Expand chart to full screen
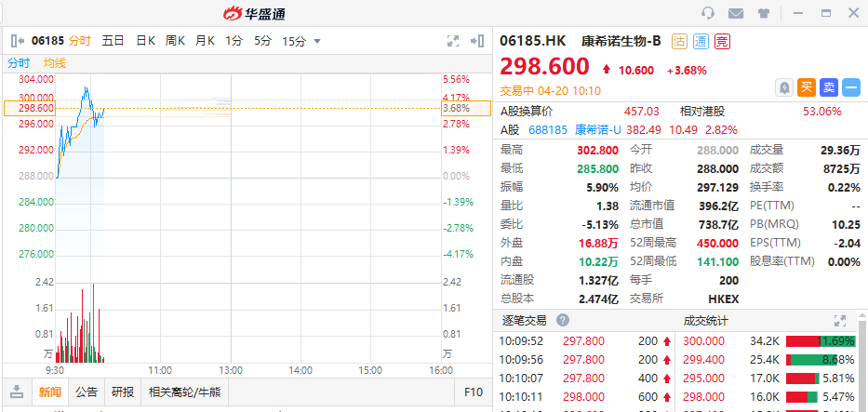The width and height of the screenshot is (868, 412). coord(453,40)
